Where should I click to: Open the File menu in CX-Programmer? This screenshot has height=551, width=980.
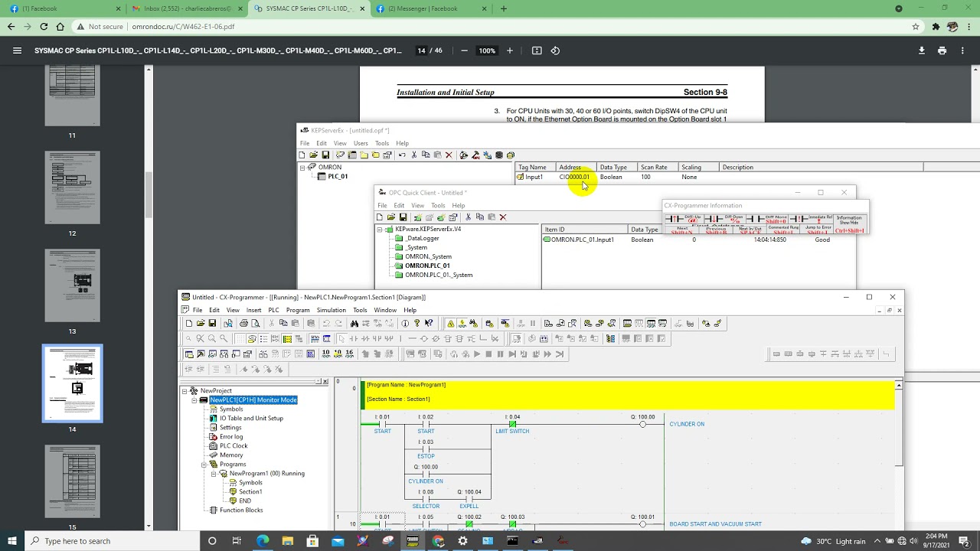[x=198, y=310]
